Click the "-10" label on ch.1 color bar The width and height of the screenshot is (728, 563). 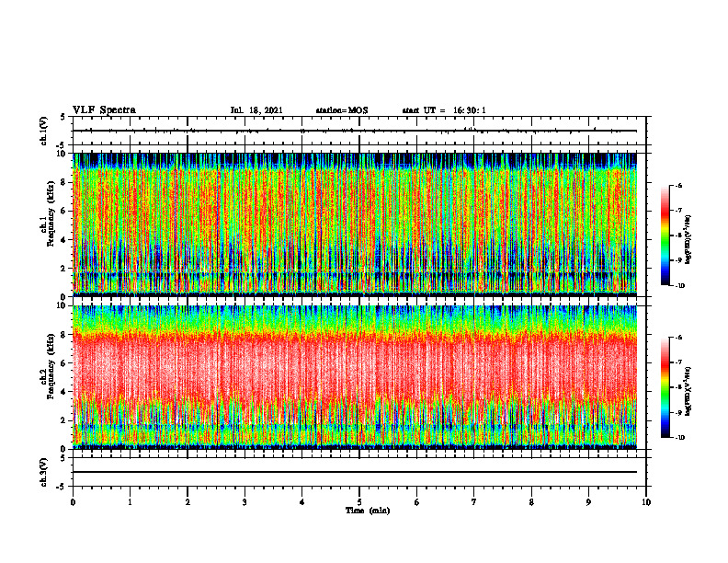point(679,286)
